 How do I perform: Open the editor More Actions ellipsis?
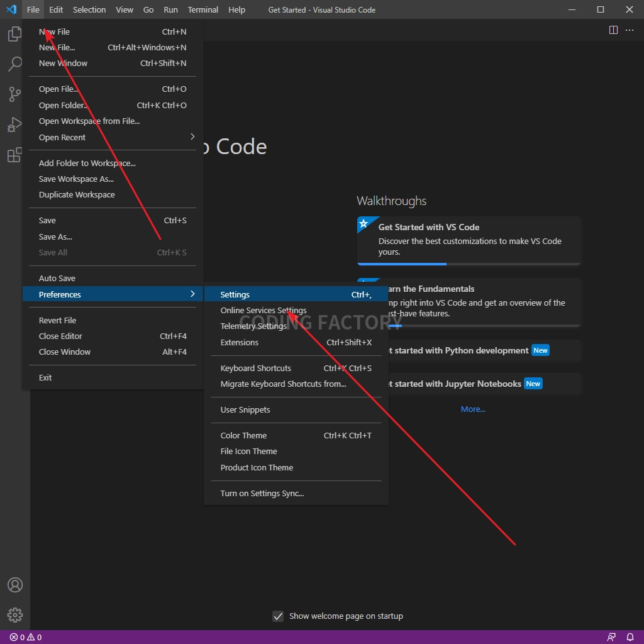(629, 30)
